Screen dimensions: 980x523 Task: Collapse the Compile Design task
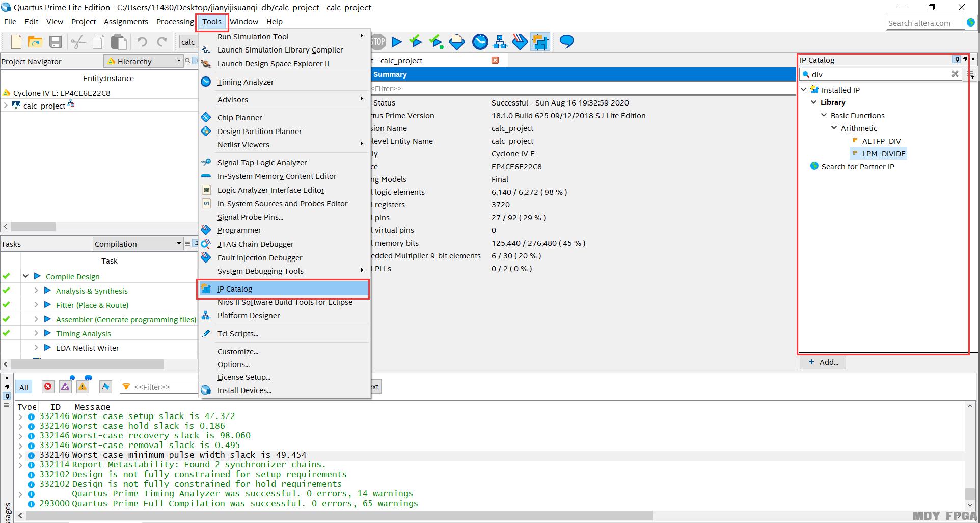(x=25, y=276)
